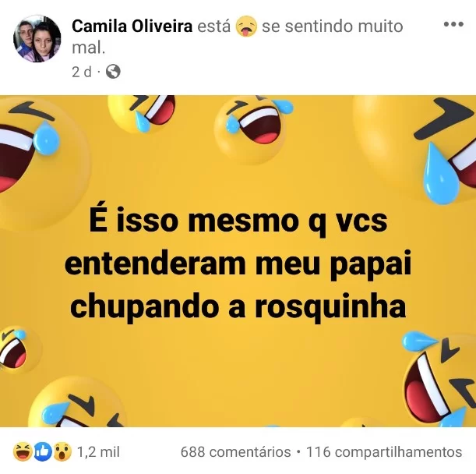The width and height of the screenshot is (476, 474).
Task: Click the Haha reaction icon
Action: pyautogui.click(x=23, y=452)
